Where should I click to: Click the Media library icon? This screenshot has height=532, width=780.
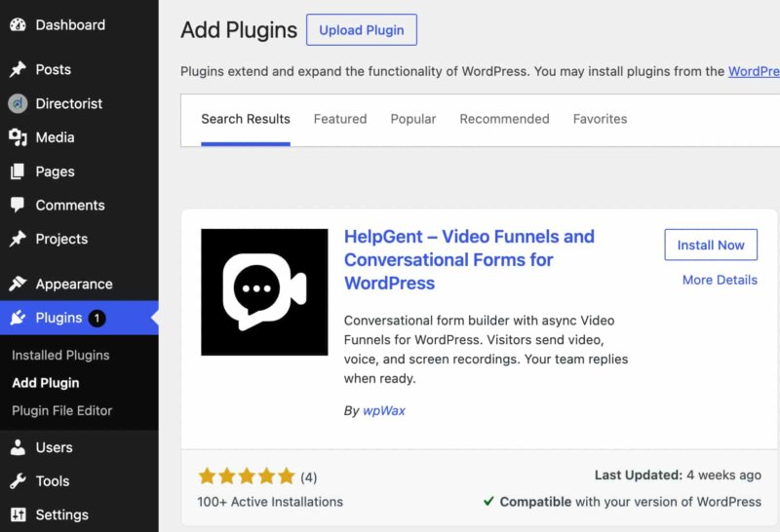[18, 137]
